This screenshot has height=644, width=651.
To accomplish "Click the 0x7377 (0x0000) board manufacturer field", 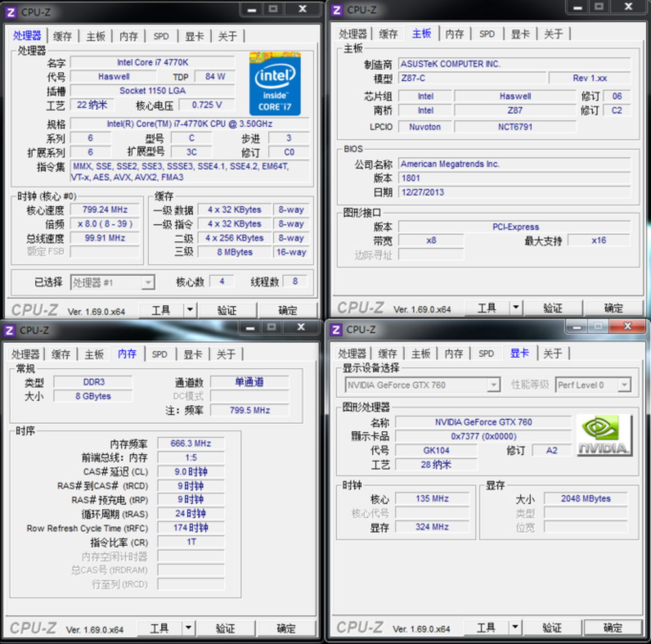I will click(x=484, y=436).
